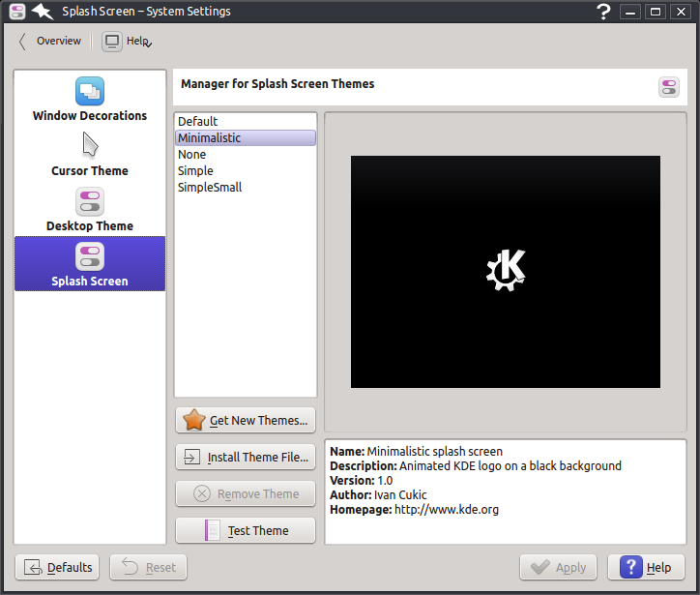Click Get New Themes button
Image resolution: width=700 pixels, height=595 pixels.
click(x=246, y=420)
